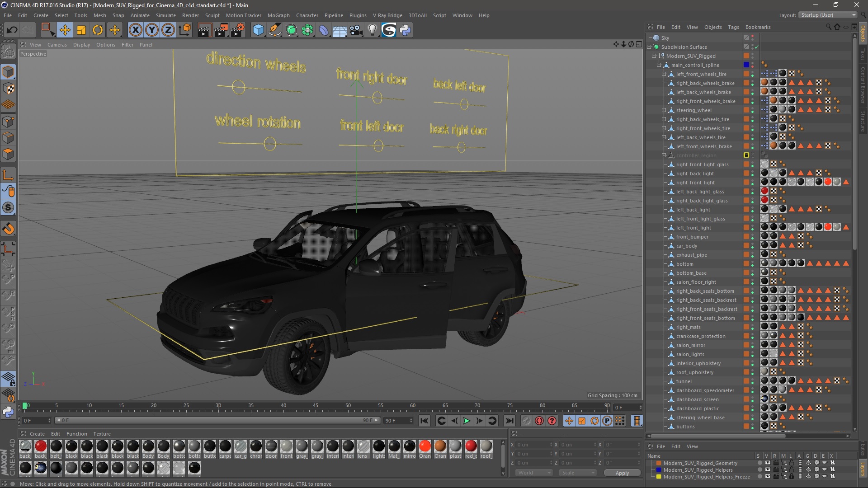
Task: Click the Enable Snap S icon
Action: pos(8,208)
